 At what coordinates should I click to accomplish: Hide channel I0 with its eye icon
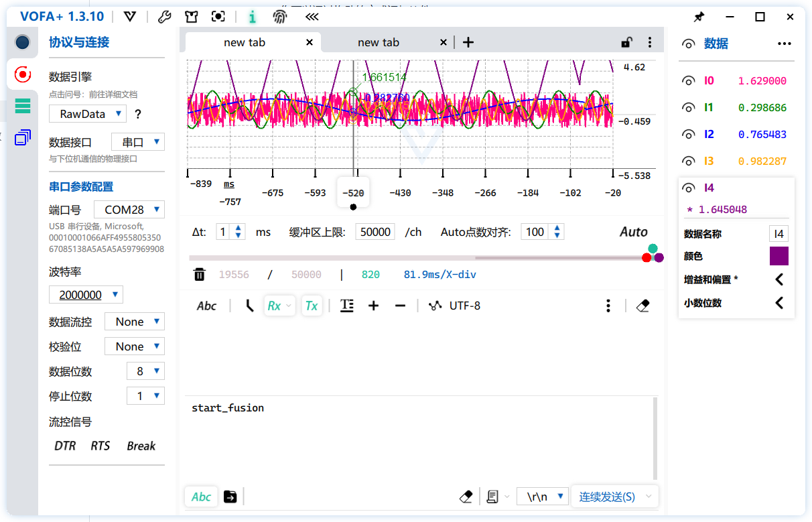(x=688, y=81)
